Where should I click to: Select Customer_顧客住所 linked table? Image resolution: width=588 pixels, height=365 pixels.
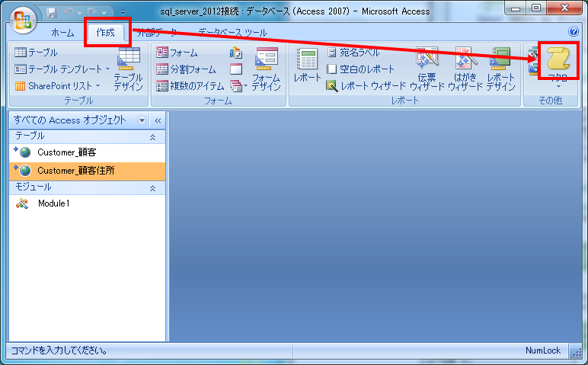click(x=87, y=171)
